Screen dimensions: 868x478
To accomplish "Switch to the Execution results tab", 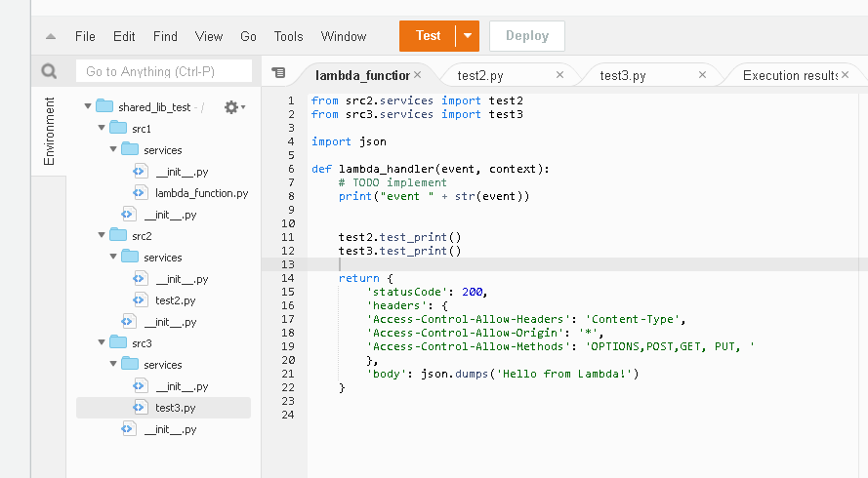I will tap(789, 75).
